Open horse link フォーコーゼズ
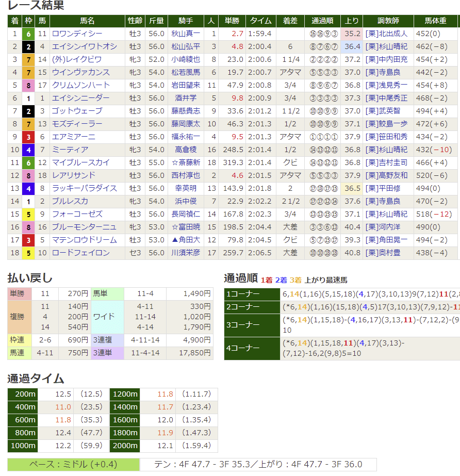The image size is (460, 476). 77,215
